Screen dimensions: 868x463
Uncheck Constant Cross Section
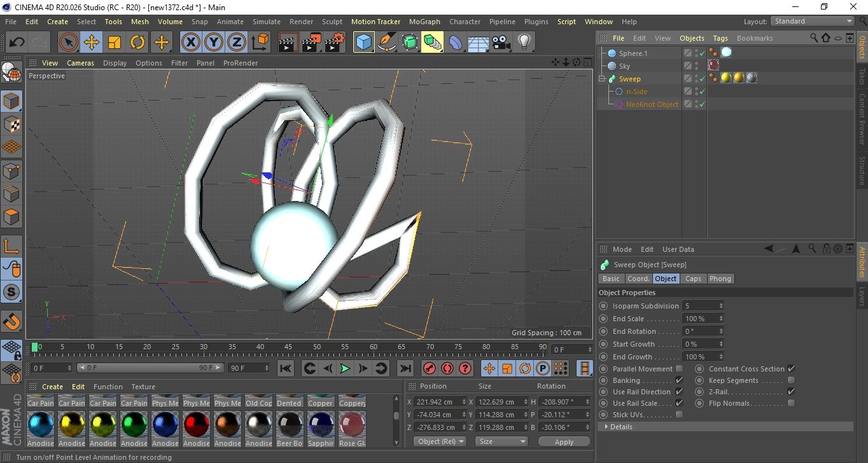point(791,369)
